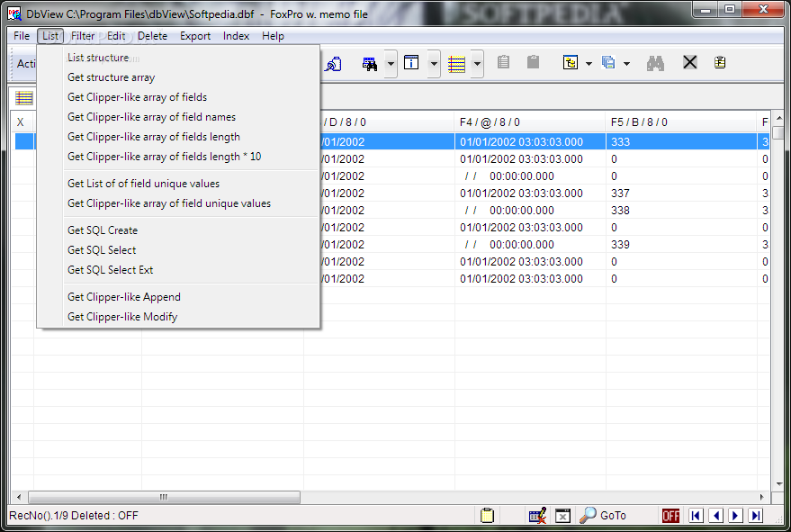Click the close window icon in status bar
The height and width of the screenshot is (532, 791).
[x=562, y=515]
